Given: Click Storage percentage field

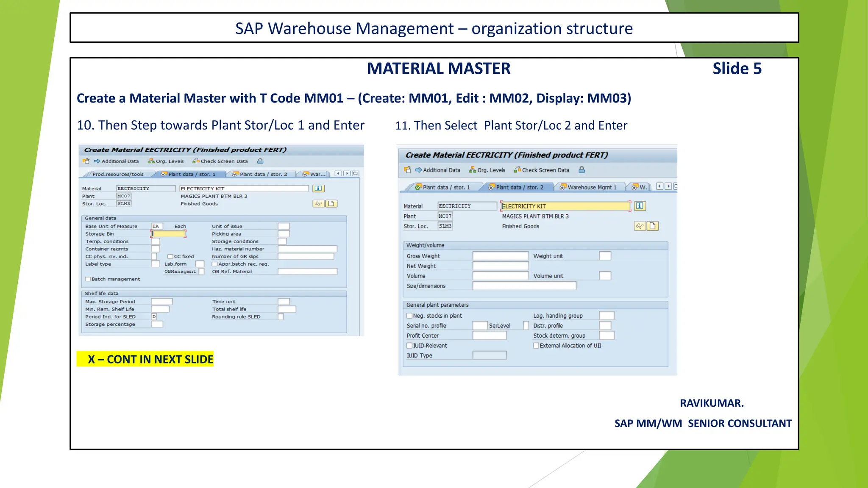Looking at the screenshot, I should click(157, 324).
